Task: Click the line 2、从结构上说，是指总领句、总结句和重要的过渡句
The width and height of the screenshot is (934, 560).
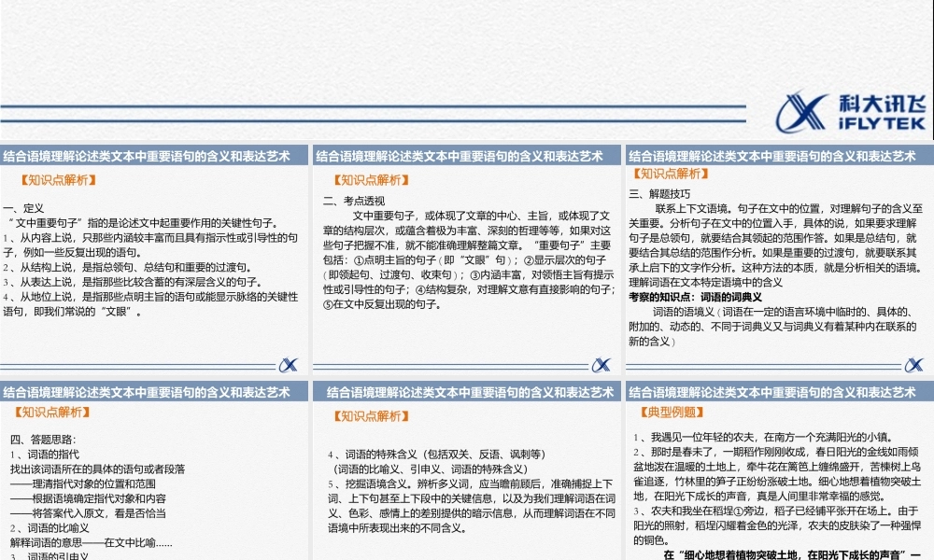Action: click(127, 267)
